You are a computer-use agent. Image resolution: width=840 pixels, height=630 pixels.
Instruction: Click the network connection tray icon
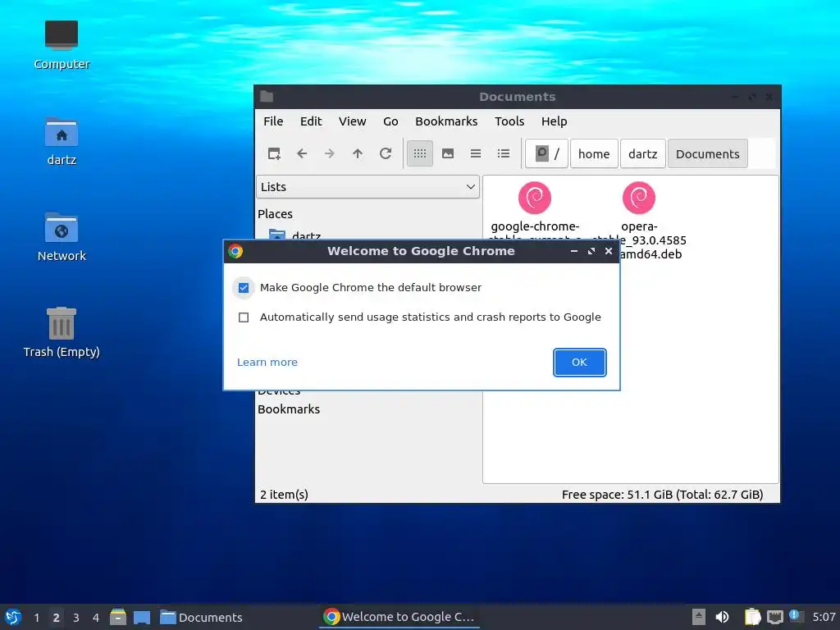[774, 617]
